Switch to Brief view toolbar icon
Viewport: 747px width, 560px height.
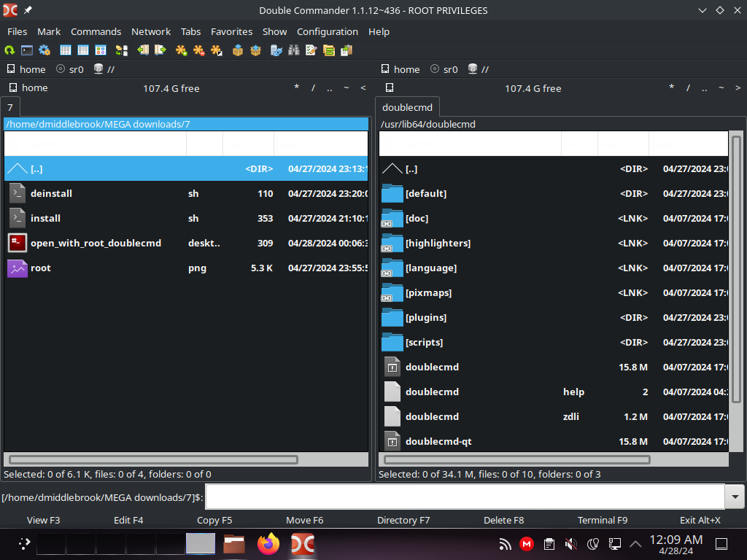66,50
